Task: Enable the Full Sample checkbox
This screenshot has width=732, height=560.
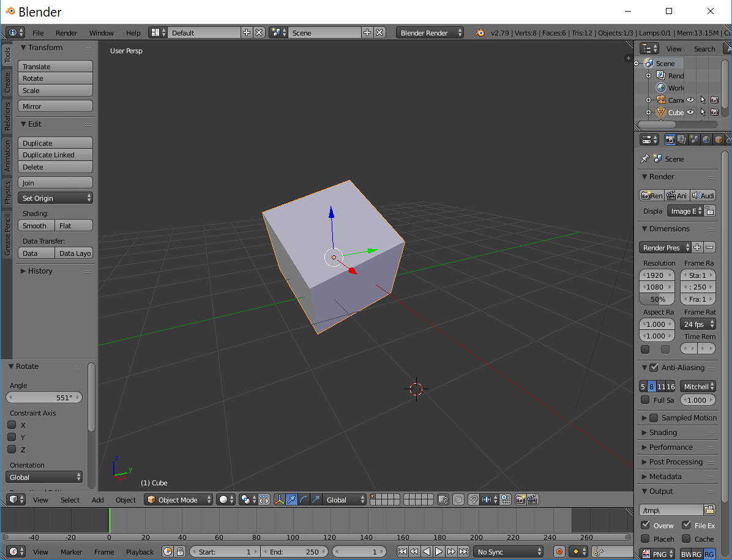Action: (x=645, y=400)
